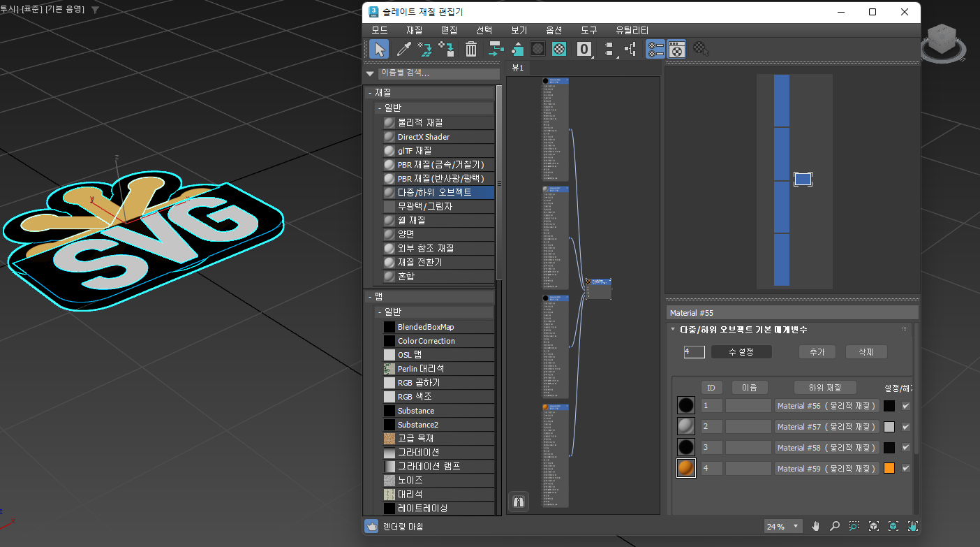Open the 편집 menu

[x=450, y=30]
